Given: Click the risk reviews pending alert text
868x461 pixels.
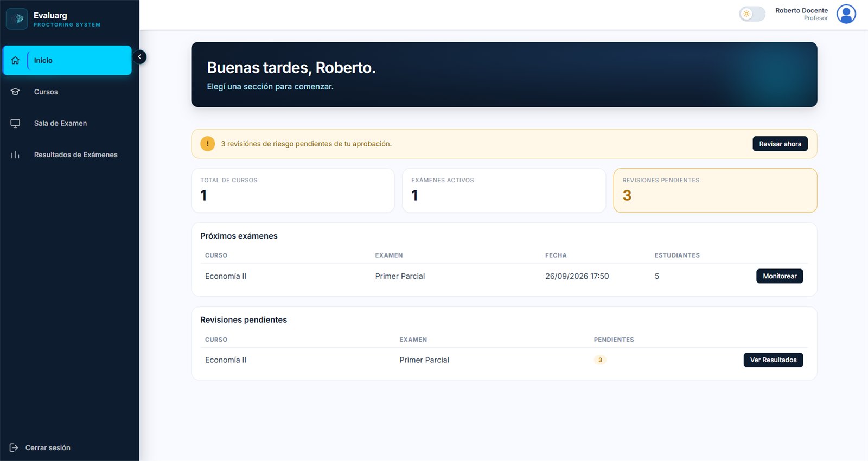Looking at the screenshot, I should [306, 144].
